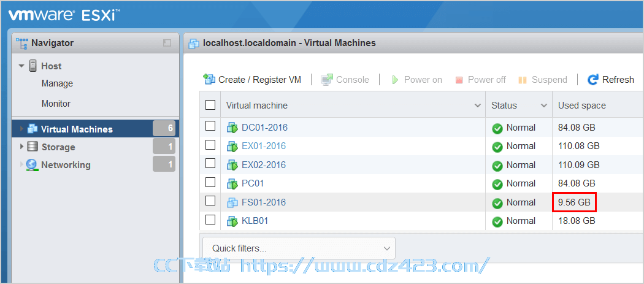Click the Host server icon

33,66
